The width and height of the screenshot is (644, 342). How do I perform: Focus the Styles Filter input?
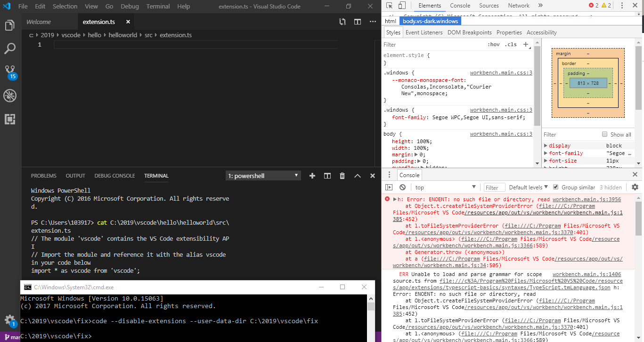point(433,44)
